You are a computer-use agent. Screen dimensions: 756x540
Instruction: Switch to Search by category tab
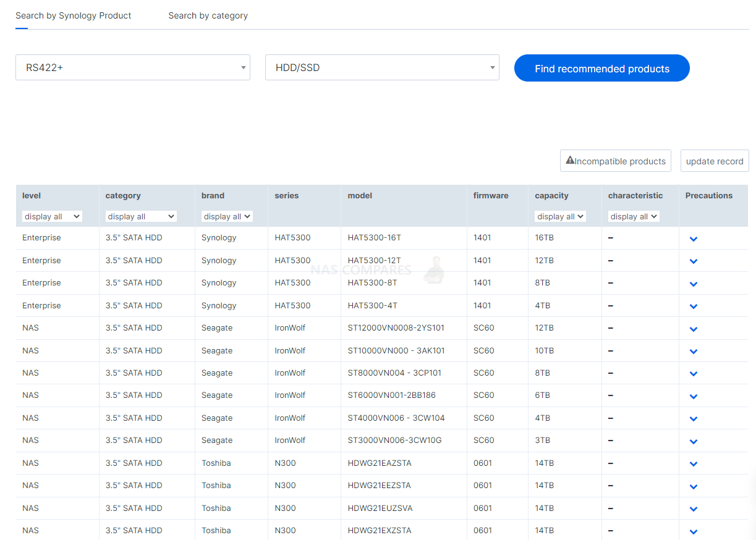(x=208, y=15)
